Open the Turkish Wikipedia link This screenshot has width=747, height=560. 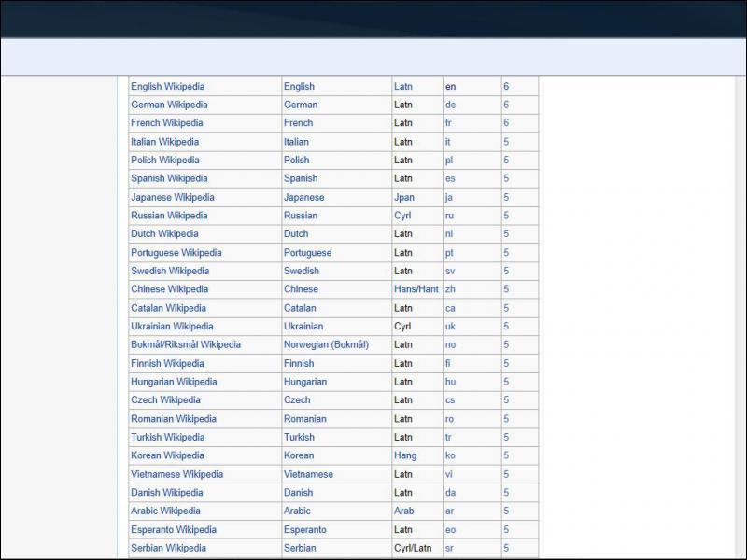click(168, 437)
